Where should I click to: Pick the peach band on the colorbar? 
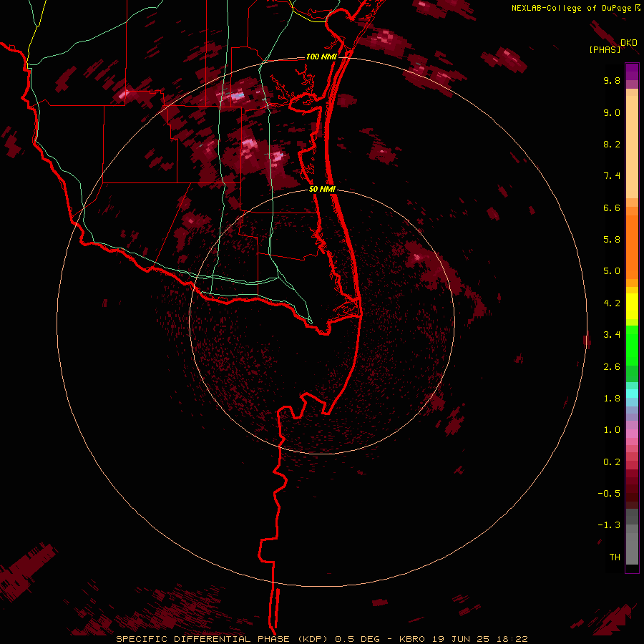tap(632, 147)
